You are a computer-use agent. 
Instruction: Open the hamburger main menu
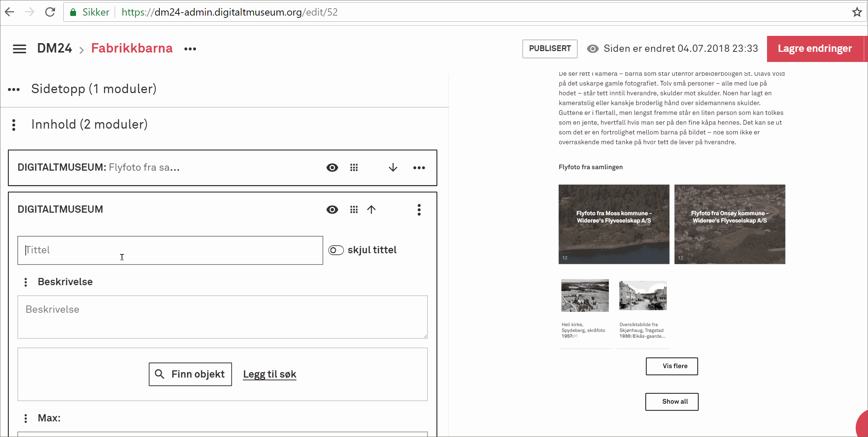coord(20,49)
